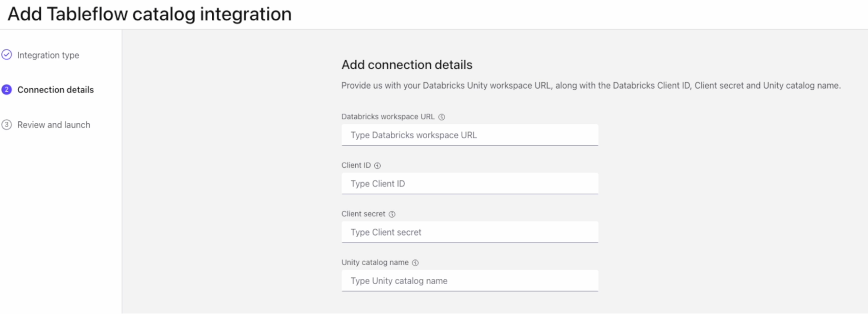Viewport: 868px width, 314px height.
Task: Focus the Databricks workspace URL field
Action: 470,135
